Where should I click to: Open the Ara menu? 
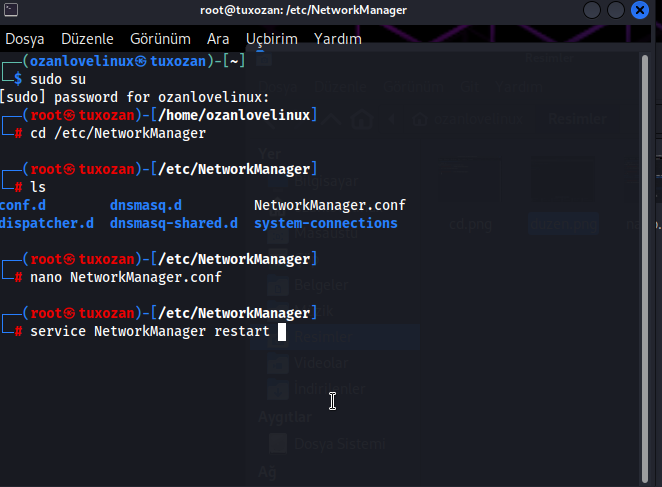tap(218, 39)
